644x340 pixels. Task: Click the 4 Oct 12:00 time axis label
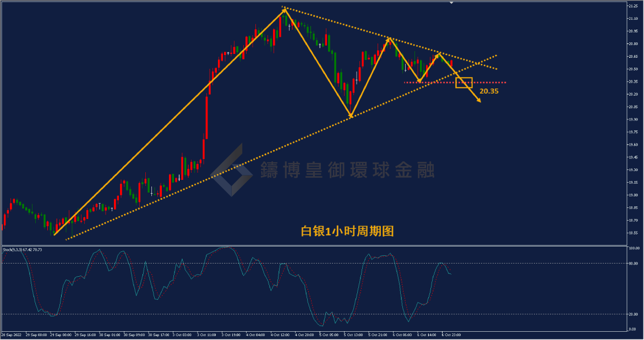(280, 334)
